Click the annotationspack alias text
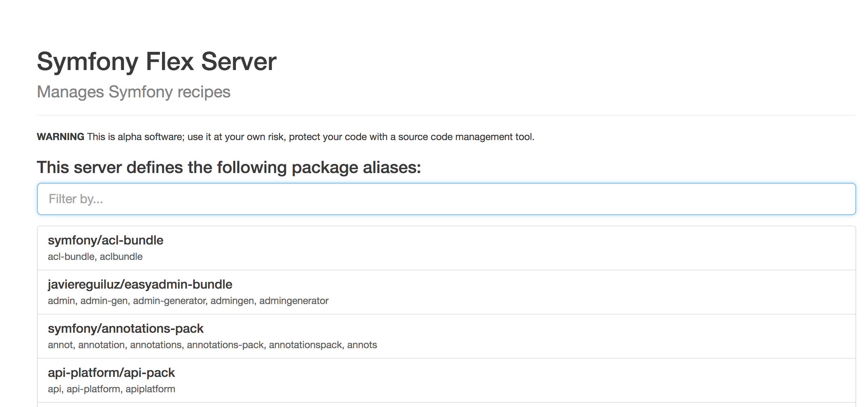Viewport: 868px width, 407px height. tap(305, 345)
